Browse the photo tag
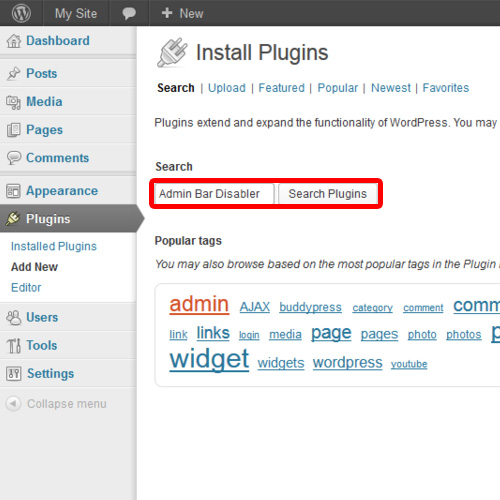This screenshot has width=500, height=500. 422,335
